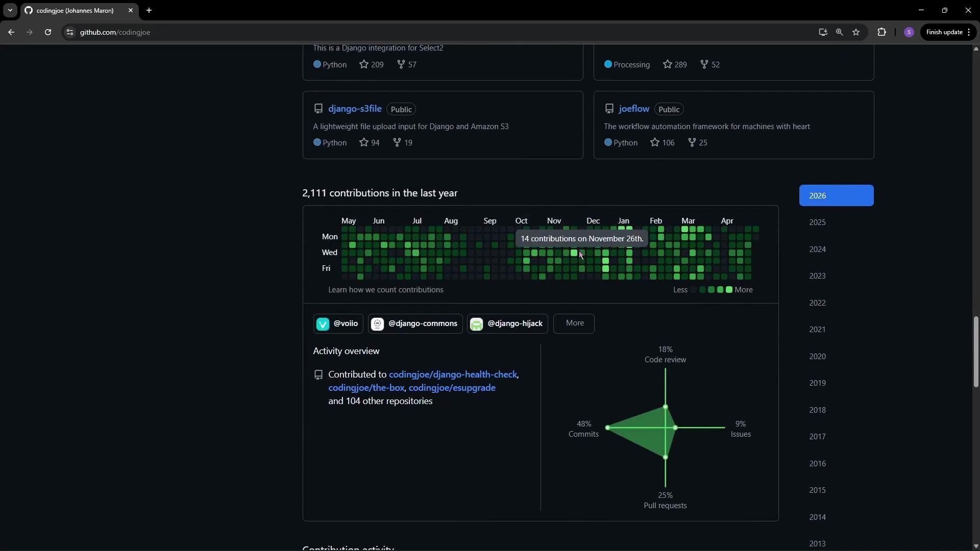This screenshot has height=551, width=980.
Task: Open codingjoe/esupgrade repository link
Action: pyautogui.click(x=452, y=388)
